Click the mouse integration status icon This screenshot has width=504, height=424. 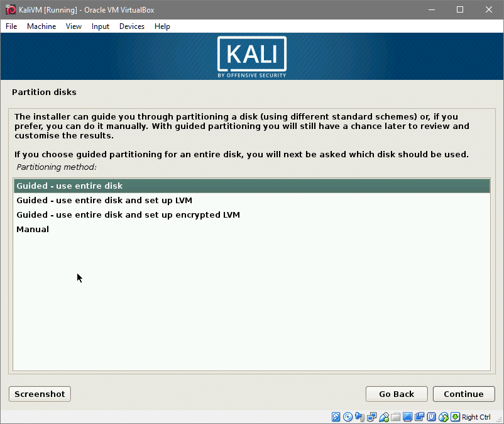[x=444, y=417]
